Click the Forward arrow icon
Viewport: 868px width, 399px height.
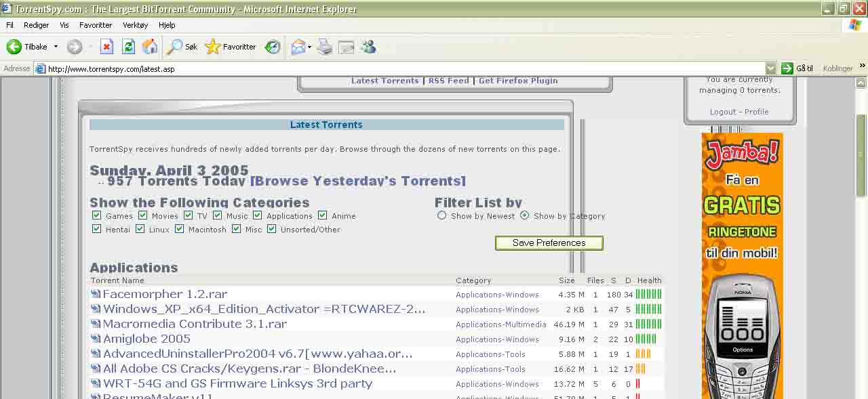point(75,47)
